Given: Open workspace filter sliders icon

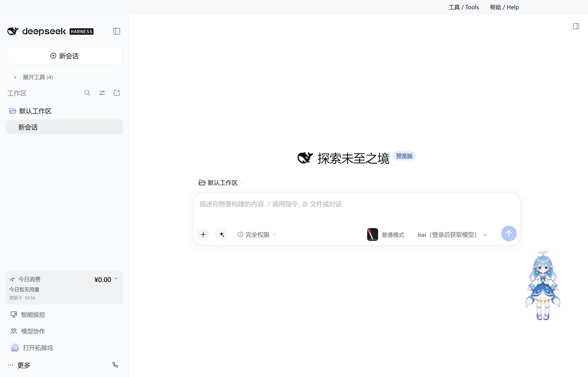Looking at the screenshot, I should pyautogui.click(x=102, y=93).
